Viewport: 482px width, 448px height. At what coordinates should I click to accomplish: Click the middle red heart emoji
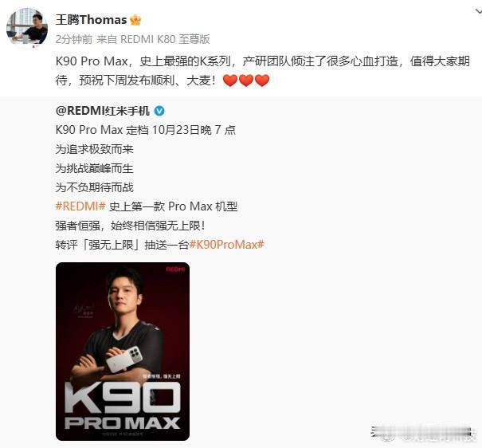pos(246,81)
